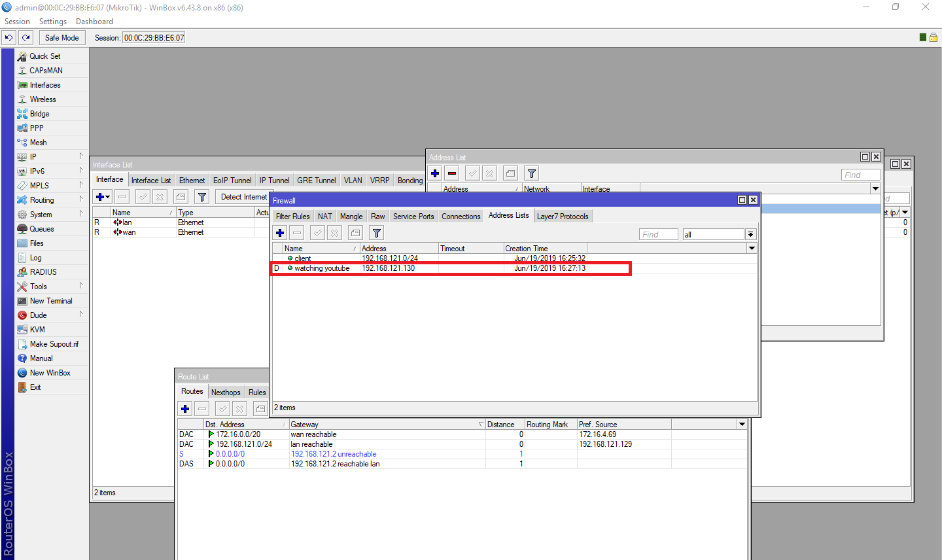This screenshot has width=942, height=560.
Task: Select the wan interface row
Action: (x=181, y=232)
